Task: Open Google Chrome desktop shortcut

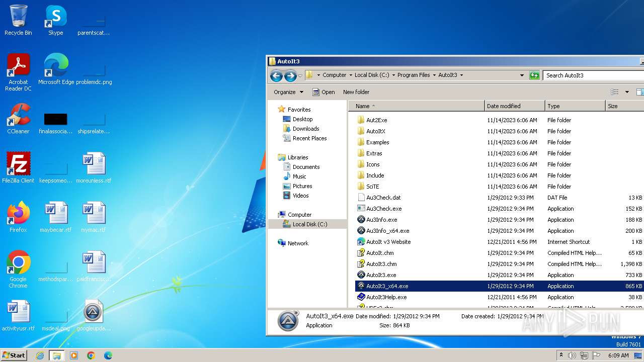Action: [18, 269]
